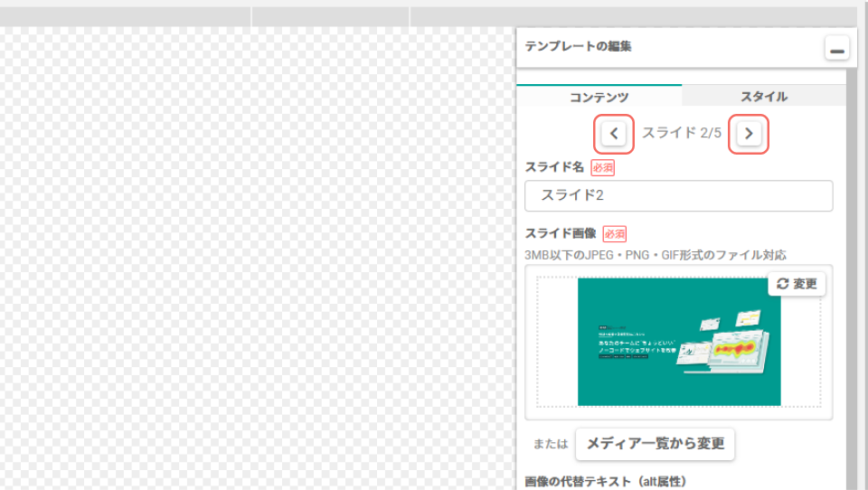
Task: Switch to the スタイル tab
Action: pyautogui.click(x=764, y=97)
